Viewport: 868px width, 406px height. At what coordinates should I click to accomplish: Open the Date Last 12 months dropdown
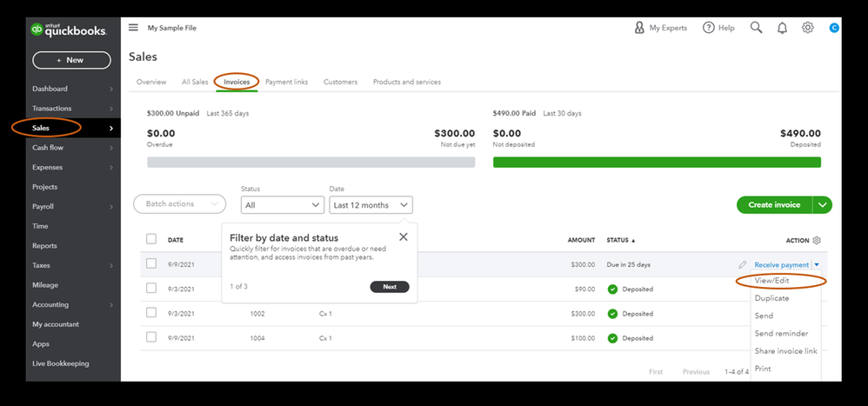(x=371, y=204)
